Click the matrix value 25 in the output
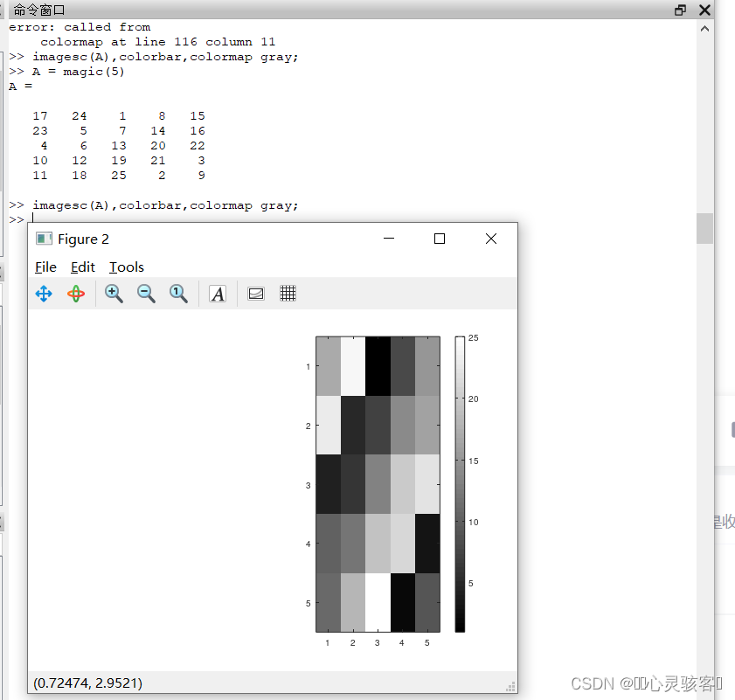 pyautogui.click(x=119, y=176)
